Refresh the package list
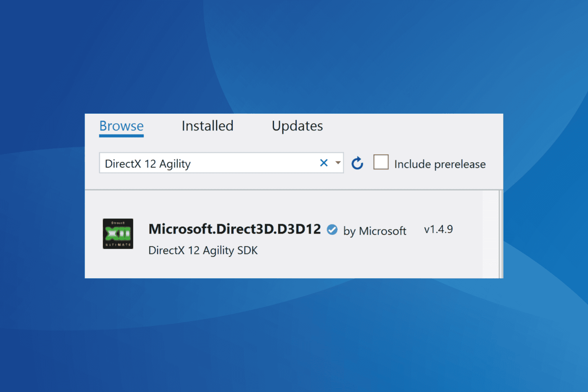This screenshot has width=588, height=392. [358, 163]
